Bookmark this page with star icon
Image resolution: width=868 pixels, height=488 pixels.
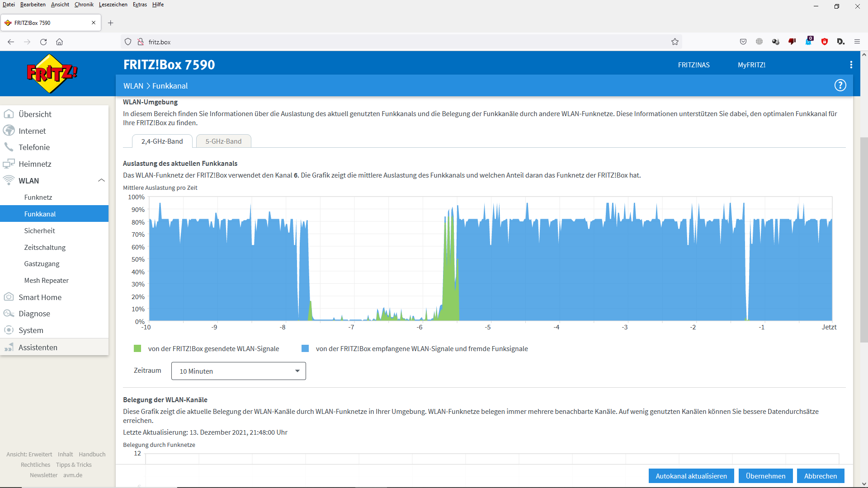tap(675, 42)
